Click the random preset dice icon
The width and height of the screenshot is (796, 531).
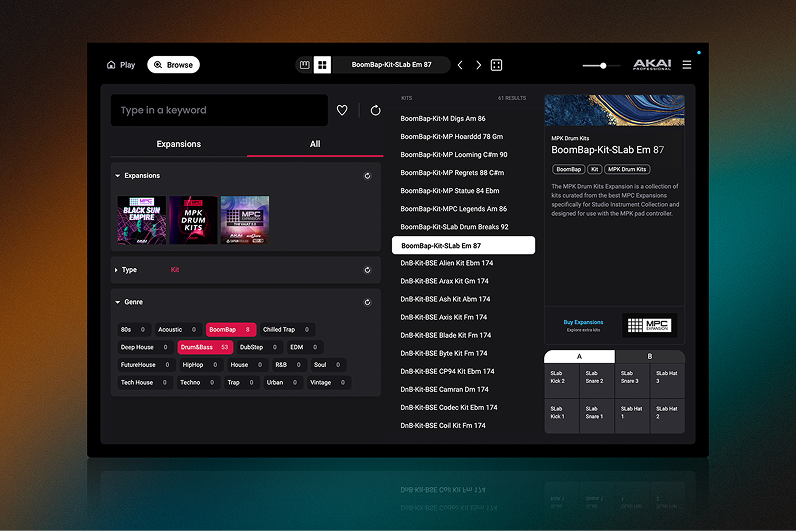point(496,65)
